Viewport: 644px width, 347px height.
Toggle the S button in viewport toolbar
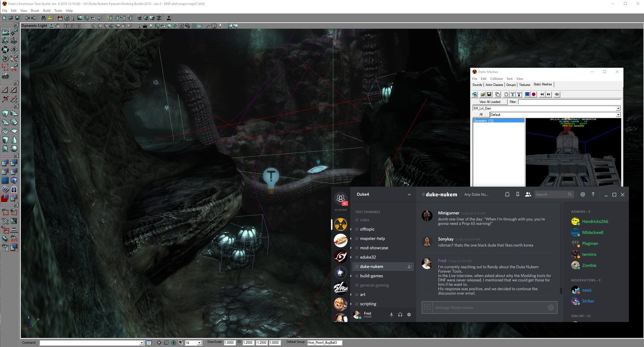coord(78,26)
